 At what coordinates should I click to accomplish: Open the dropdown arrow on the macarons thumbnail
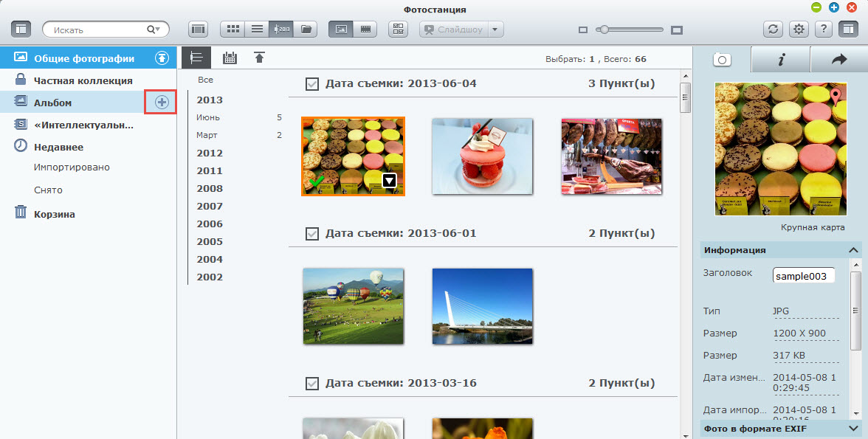[x=390, y=181]
